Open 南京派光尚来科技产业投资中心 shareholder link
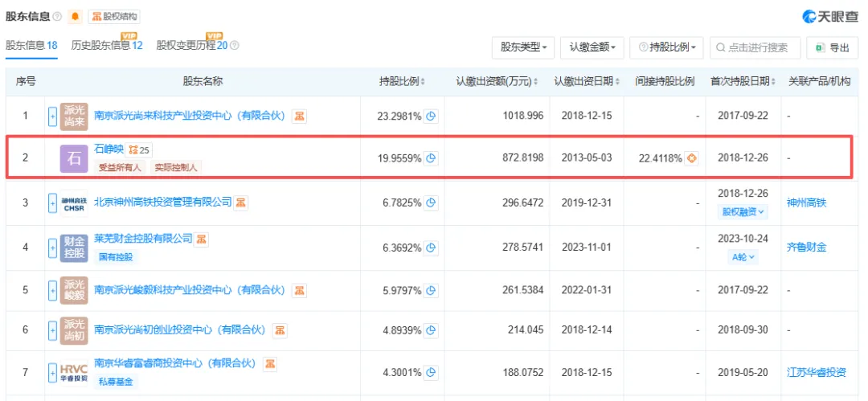 (x=190, y=117)
